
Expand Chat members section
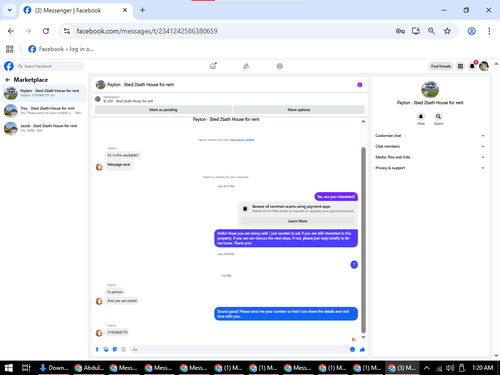pyautogui.click(x=430, y=146)
